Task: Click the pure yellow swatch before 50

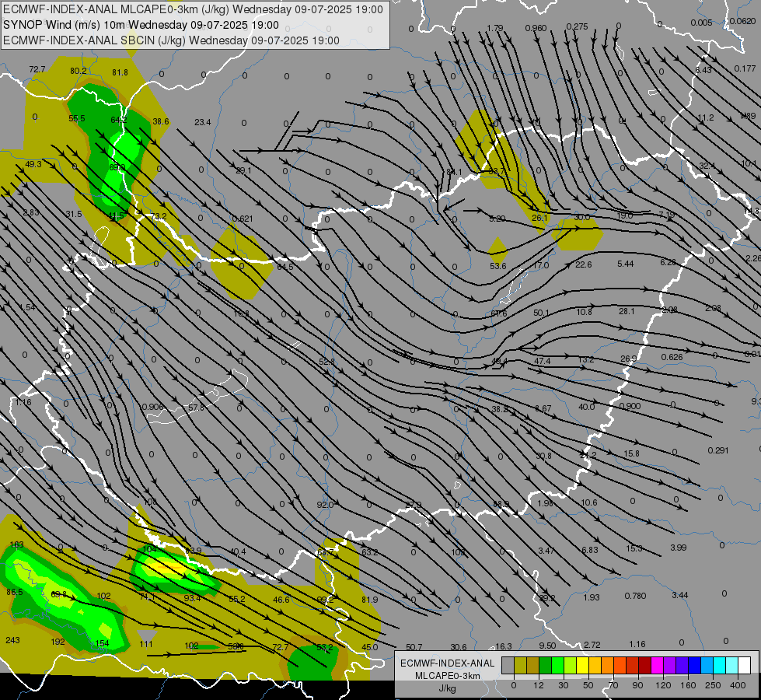Action: pyautogui.click(x=582, y=666)
